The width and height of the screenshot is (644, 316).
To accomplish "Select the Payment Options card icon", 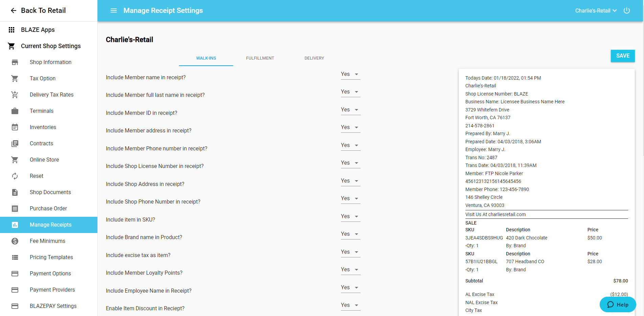I will 15,273.
